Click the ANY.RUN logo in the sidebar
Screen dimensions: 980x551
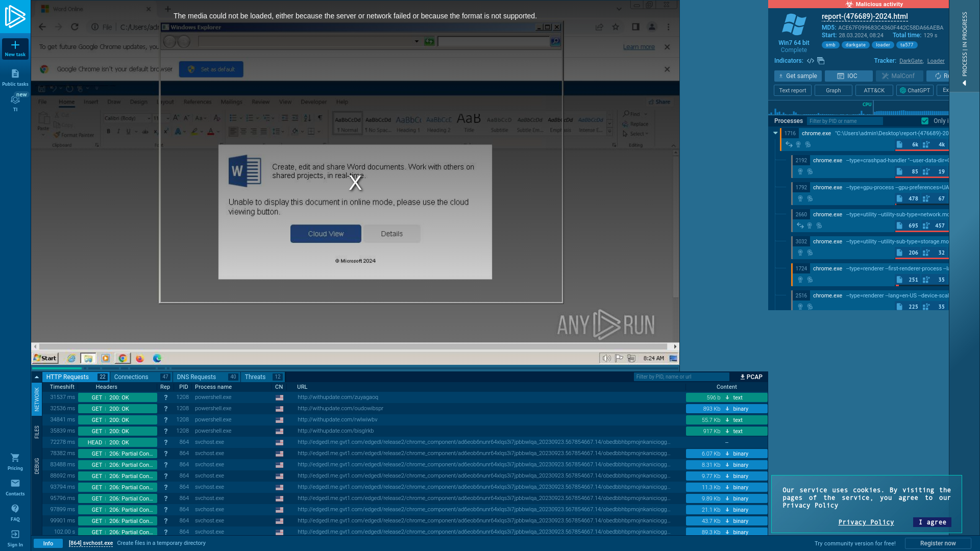[x=15, y=16]
